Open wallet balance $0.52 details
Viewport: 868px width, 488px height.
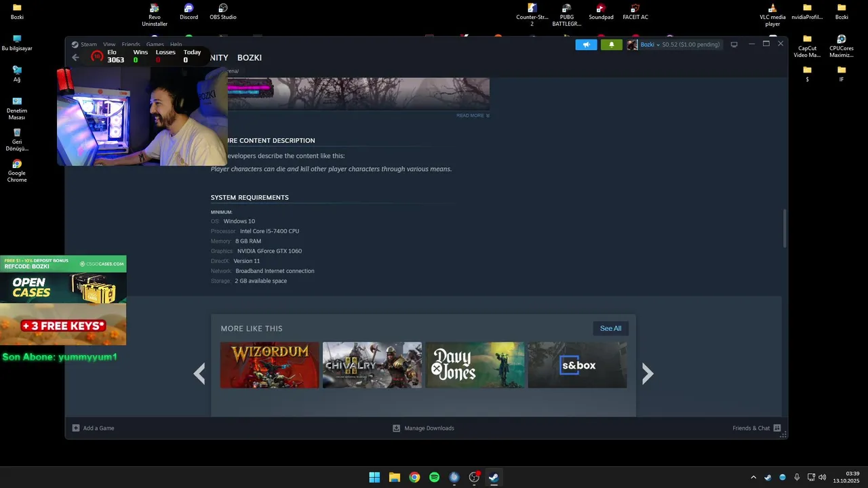[x=690, y=45]
